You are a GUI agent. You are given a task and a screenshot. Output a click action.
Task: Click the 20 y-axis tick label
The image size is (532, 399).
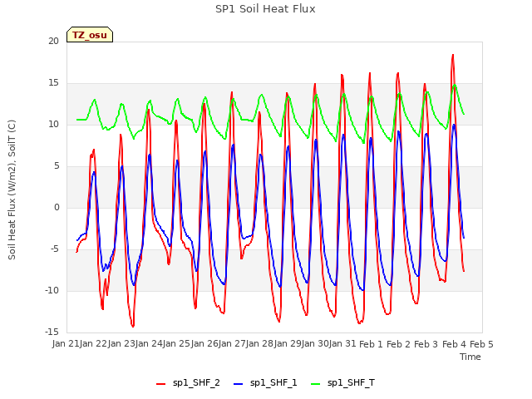[x=53, y=41]
